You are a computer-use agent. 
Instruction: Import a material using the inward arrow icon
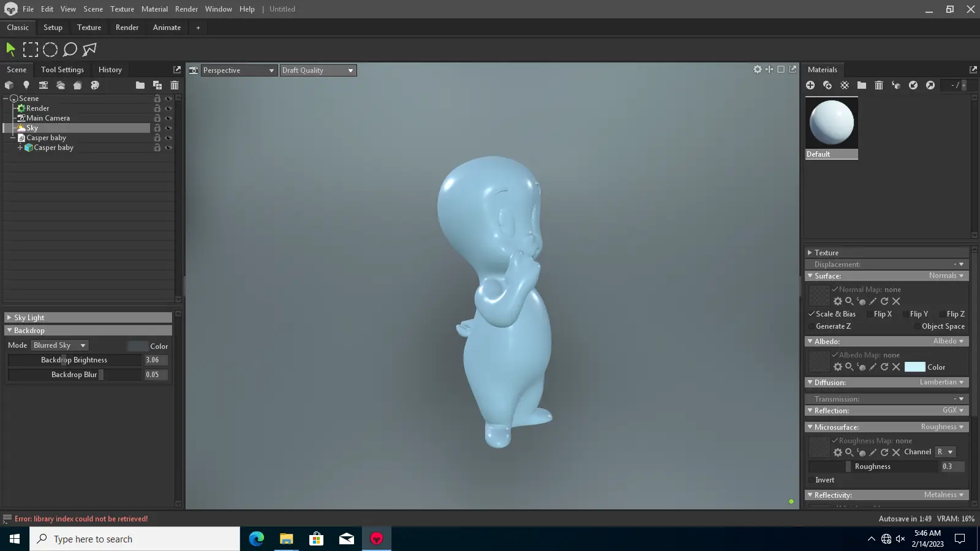pyautogui.click(x=913, y=85)
